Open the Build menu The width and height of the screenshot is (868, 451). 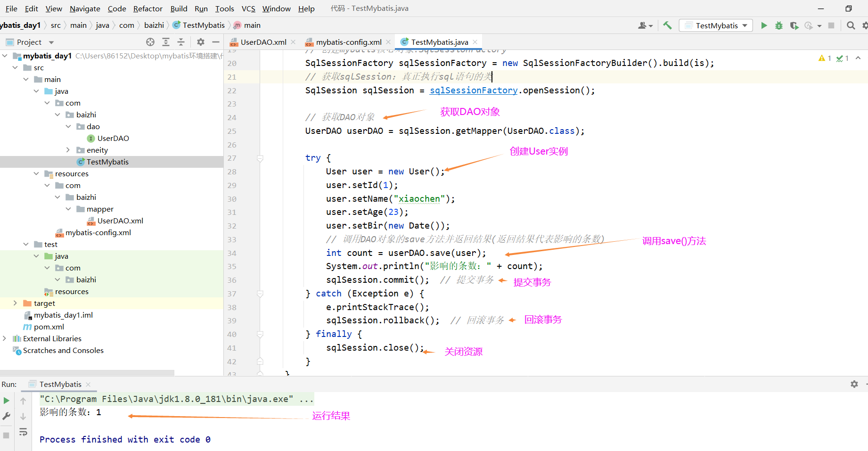point(179,8)
